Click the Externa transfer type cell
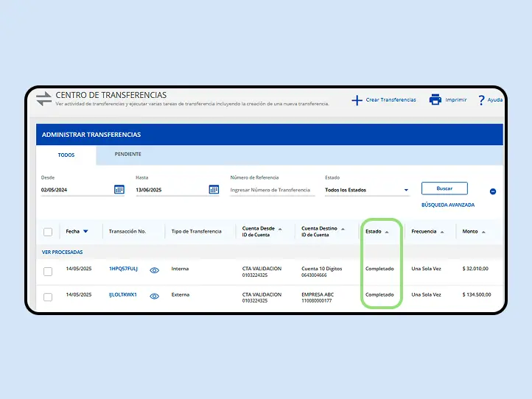The image size is (532, 399). pyautogui.click(x=181, y=294)
